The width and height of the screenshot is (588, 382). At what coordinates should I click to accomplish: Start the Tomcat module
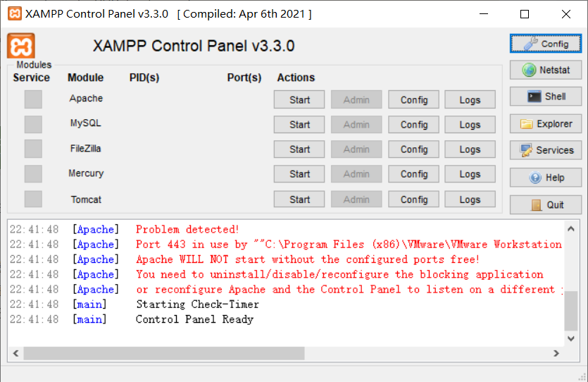pyautogui.click(x=299, y=199)
